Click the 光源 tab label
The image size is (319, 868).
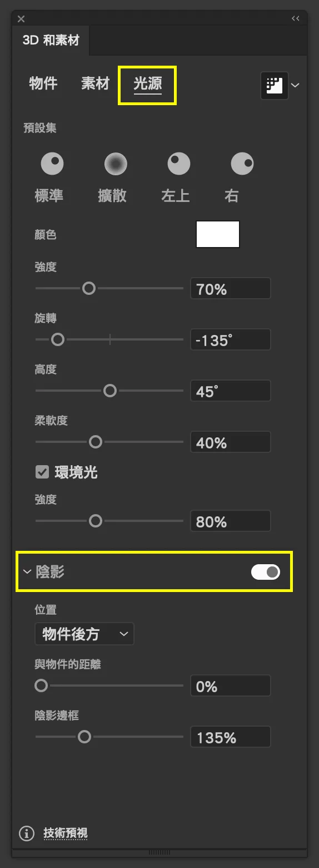tap(148, 84)
